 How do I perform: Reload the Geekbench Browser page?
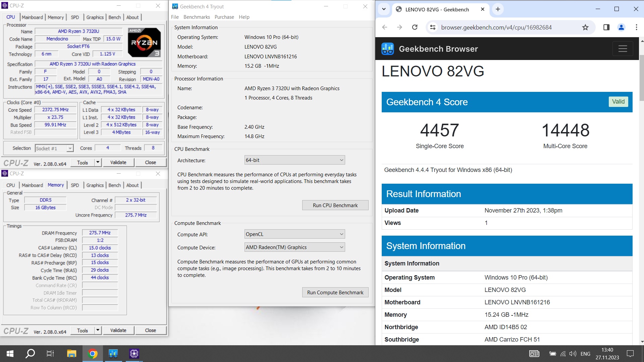tap(415, 27)
